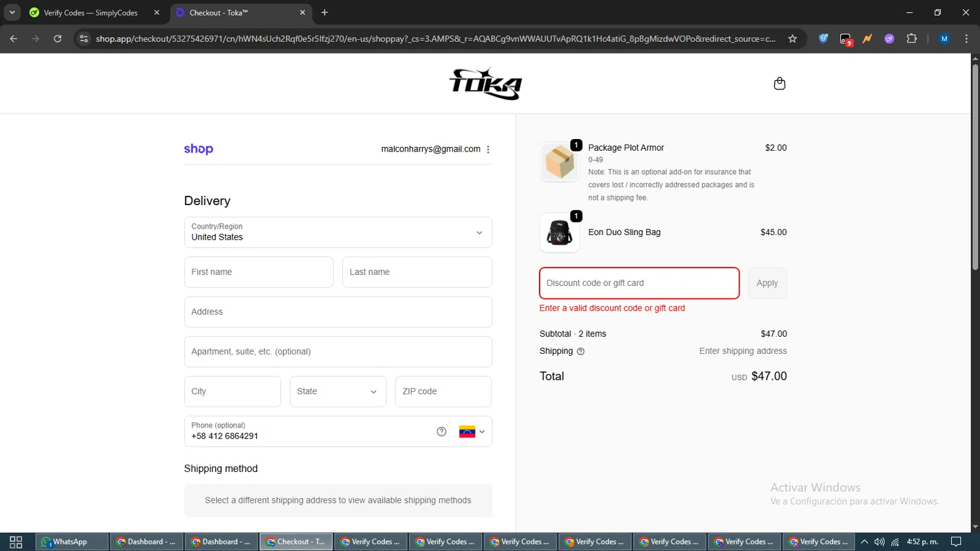Click the Package Plot Armor thumbnail

tap(559, 162)
